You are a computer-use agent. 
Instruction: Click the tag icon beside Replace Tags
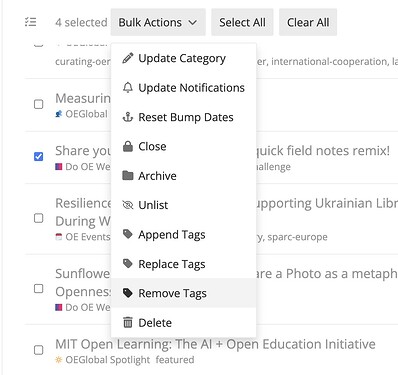tap(128, 264)
